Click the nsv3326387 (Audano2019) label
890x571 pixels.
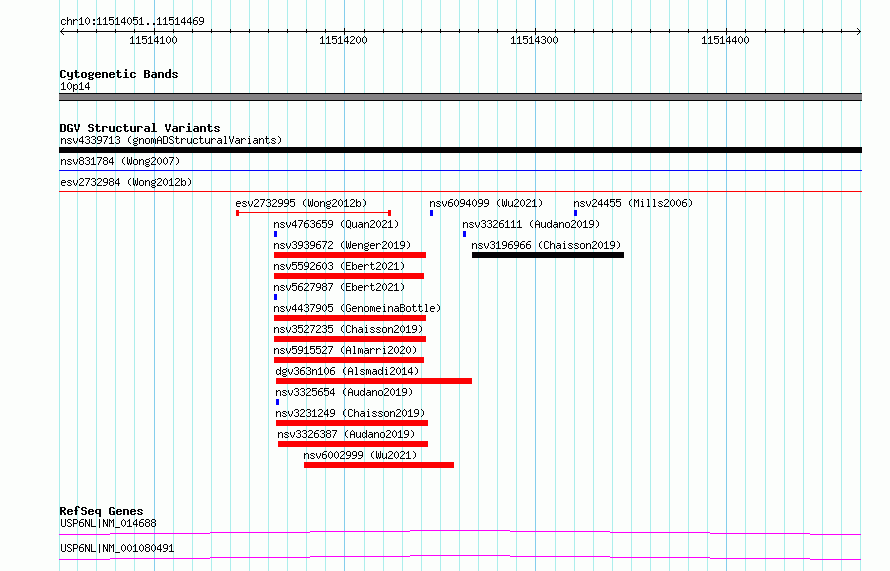[x=346, y=434]
